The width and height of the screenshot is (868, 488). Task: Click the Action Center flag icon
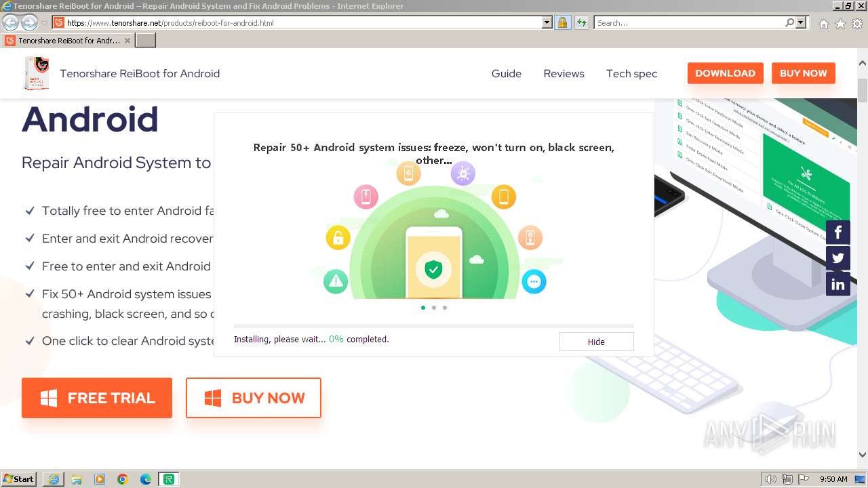[x=804, y=479]
